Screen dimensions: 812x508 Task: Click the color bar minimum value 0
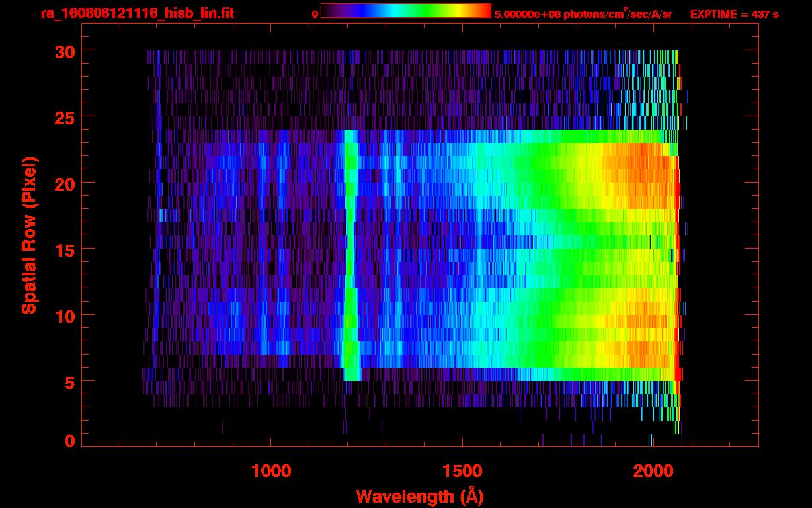(315, 14)
